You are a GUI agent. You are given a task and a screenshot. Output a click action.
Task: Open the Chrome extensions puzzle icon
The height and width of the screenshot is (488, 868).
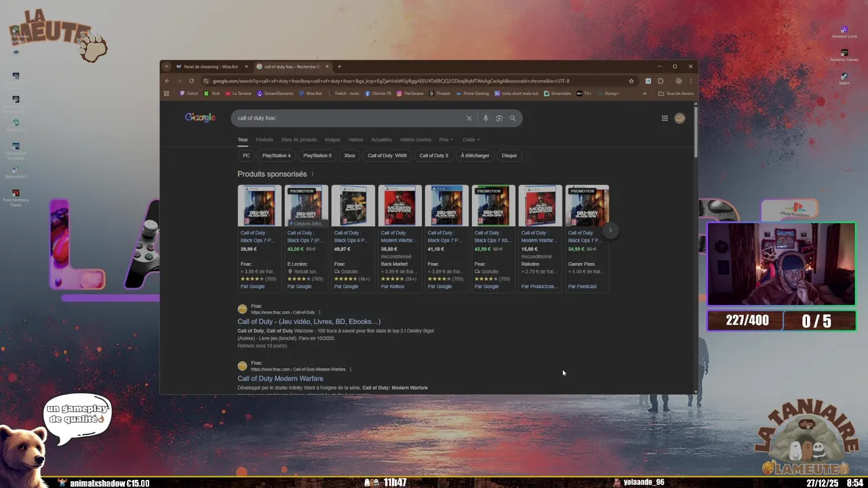(x=660, y=81)
